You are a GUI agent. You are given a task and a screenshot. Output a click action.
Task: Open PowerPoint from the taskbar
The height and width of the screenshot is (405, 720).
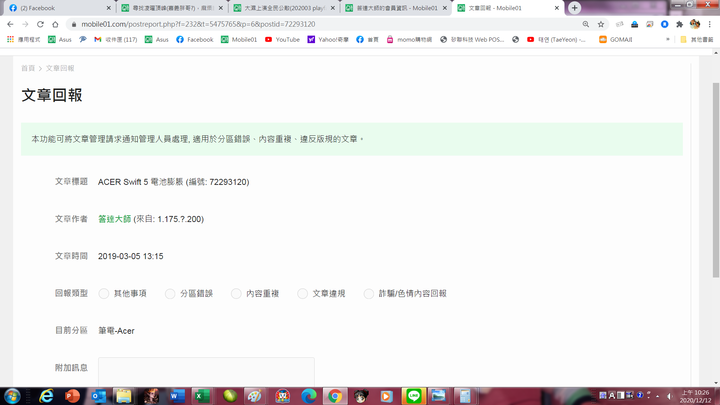tap(72, 396)
